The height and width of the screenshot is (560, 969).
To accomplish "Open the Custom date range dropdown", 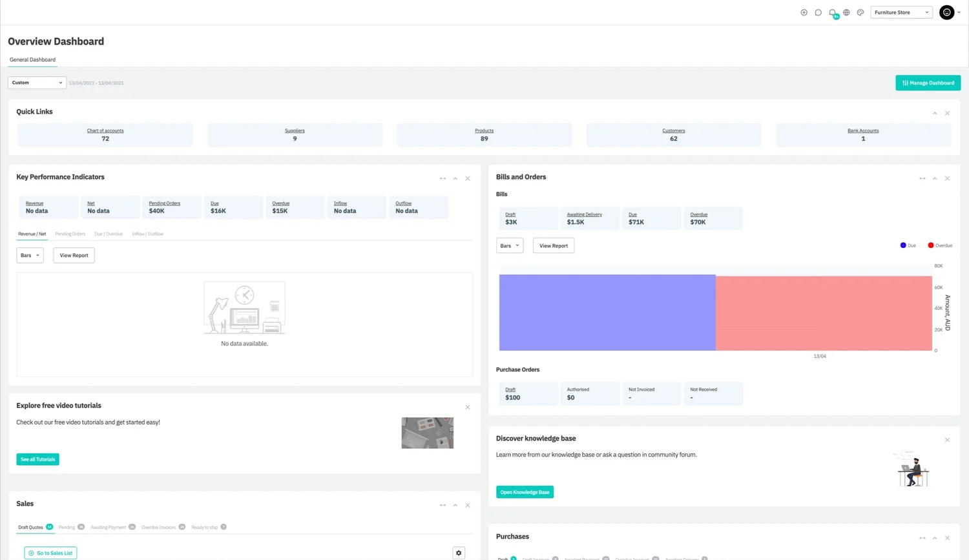I will tap(37, 83).
